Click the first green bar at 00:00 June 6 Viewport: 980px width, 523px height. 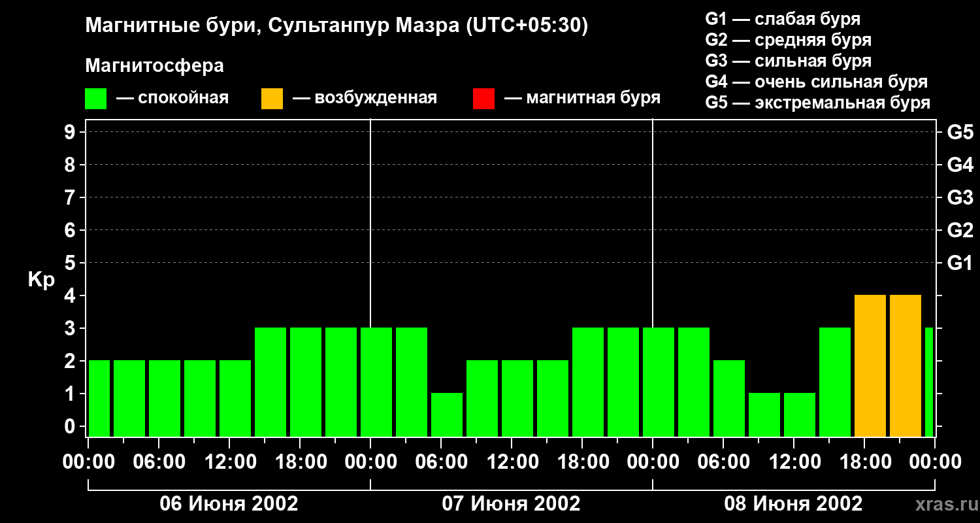(99, 399)
